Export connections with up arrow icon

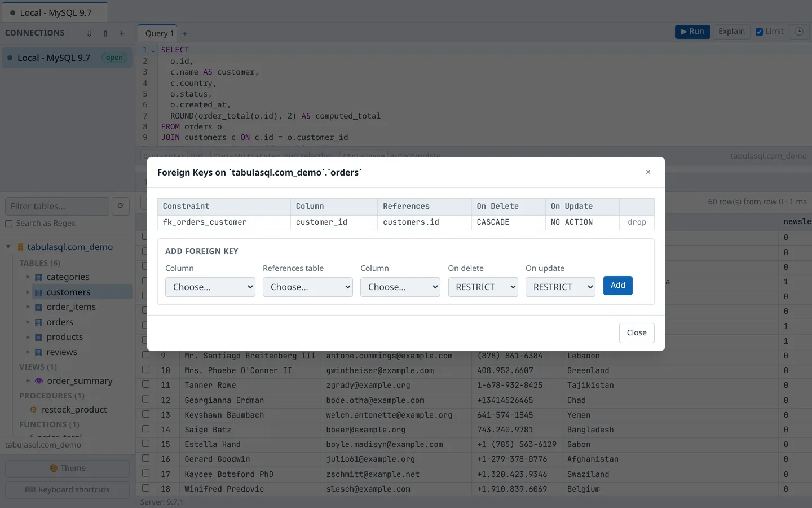click(105, 33)
